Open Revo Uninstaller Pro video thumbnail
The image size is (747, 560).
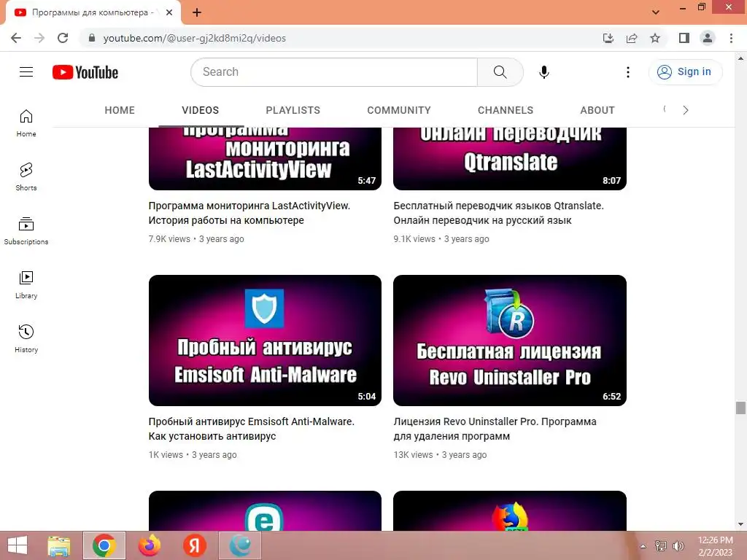[x=510, y=341]
